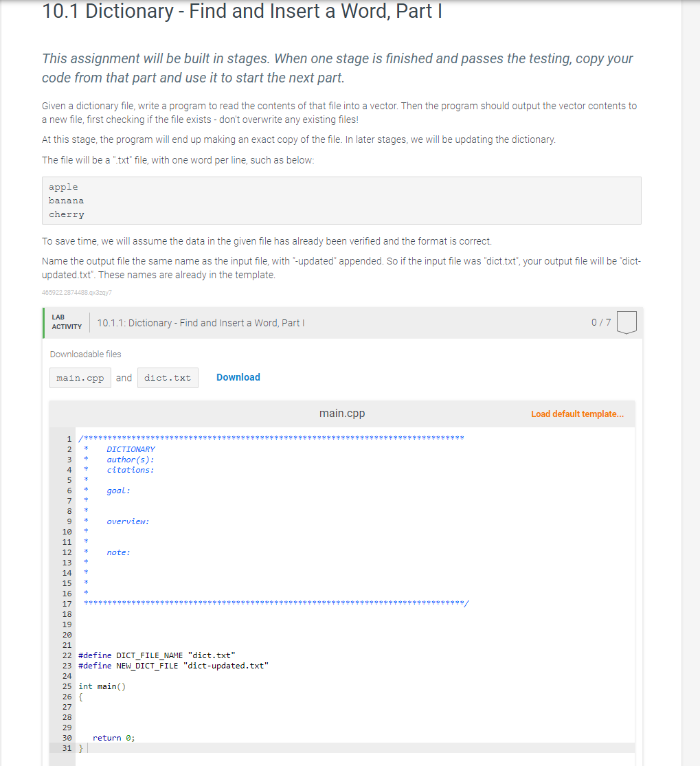Open the main.cpp downloadable file chip
Screen dimensions: 700x766
(80, 377)
